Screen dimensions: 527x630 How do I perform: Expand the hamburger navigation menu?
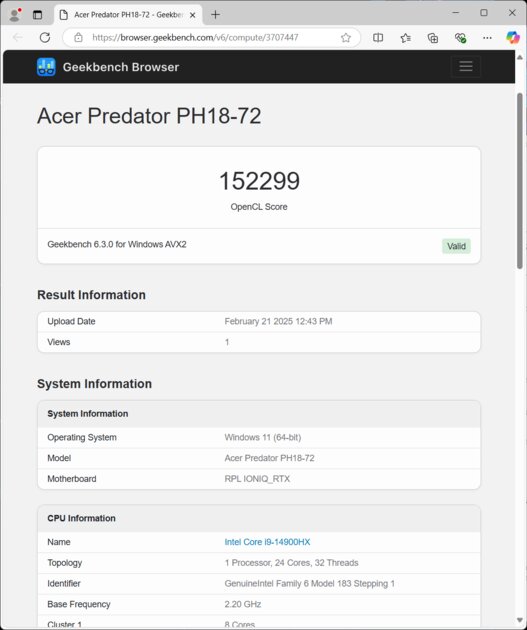pyautogui.click(x=466, y=66)
